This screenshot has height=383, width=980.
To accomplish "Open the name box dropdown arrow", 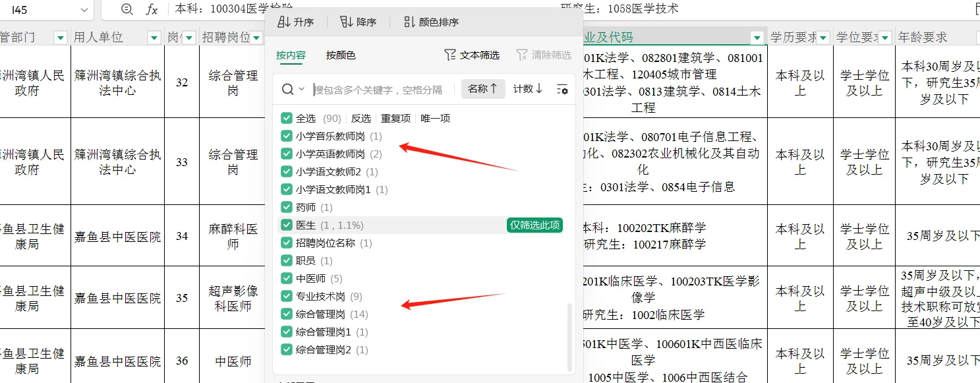I will click(x=84, y=10).
